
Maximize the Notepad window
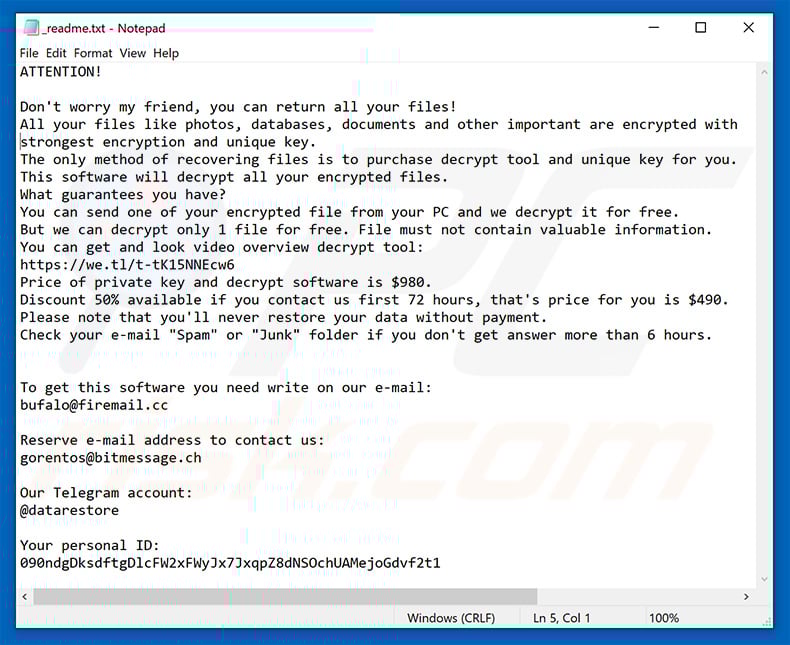[x=700, y=27]
